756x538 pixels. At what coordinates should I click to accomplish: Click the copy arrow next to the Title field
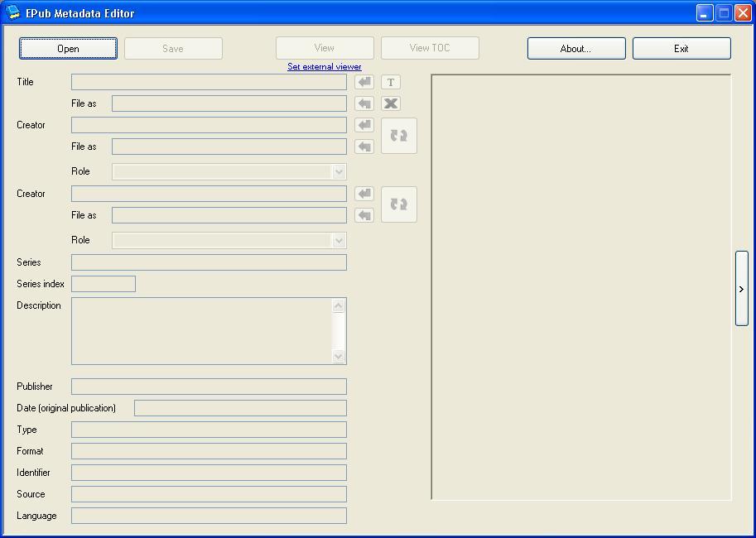click(363, 81)
